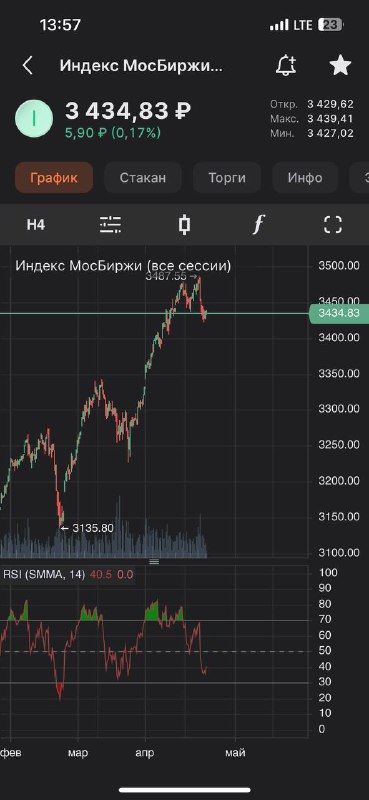Change chart type via candlestick icon

pyautogui.click(x=185, y=224)
